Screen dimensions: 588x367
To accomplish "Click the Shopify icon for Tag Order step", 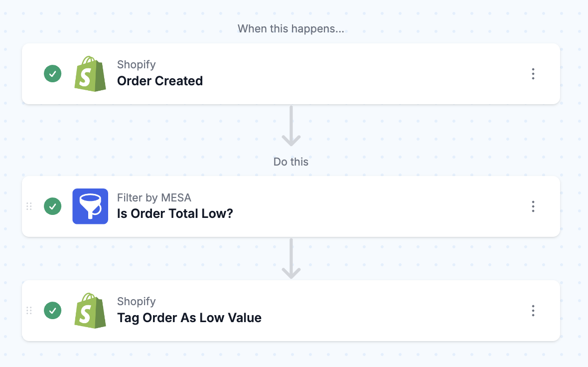I will tap(90, 311).
